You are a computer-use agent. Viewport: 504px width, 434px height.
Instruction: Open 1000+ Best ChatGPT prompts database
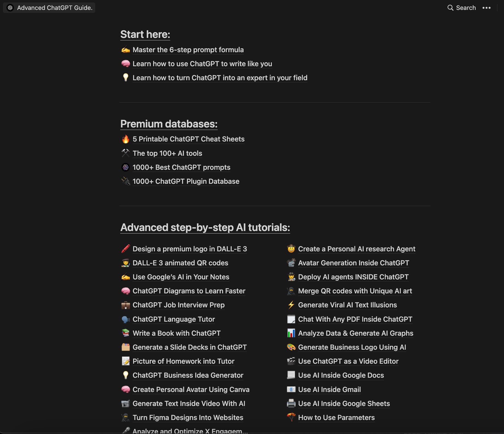pos(181,167)
